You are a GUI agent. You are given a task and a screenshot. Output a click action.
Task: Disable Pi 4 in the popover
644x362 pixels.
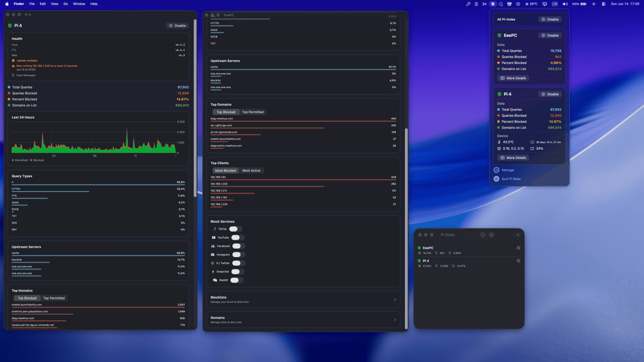pyautogui.click(x=549, y=94)
